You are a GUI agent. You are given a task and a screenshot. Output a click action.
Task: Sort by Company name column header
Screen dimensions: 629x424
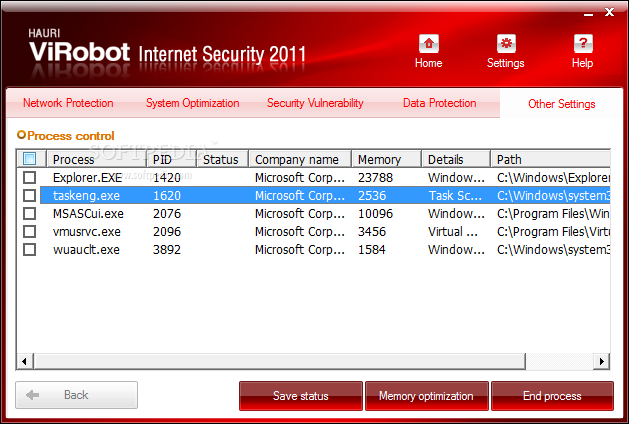pos(300,159)
